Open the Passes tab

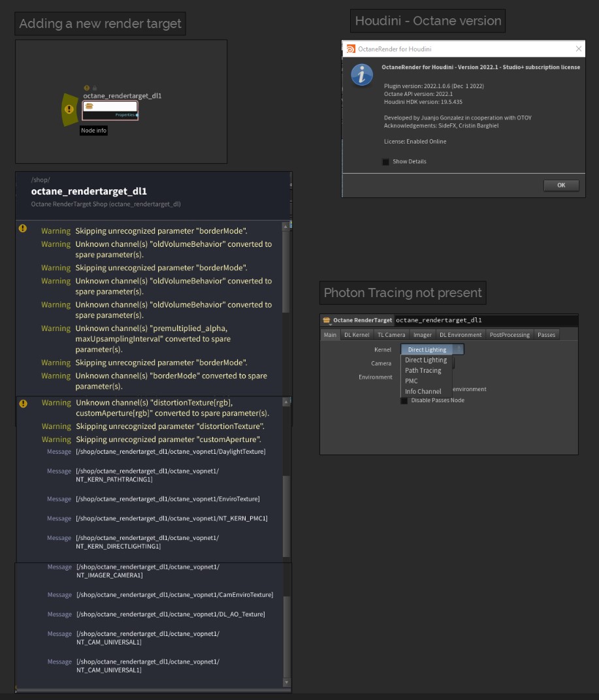[x=546, y=335]
